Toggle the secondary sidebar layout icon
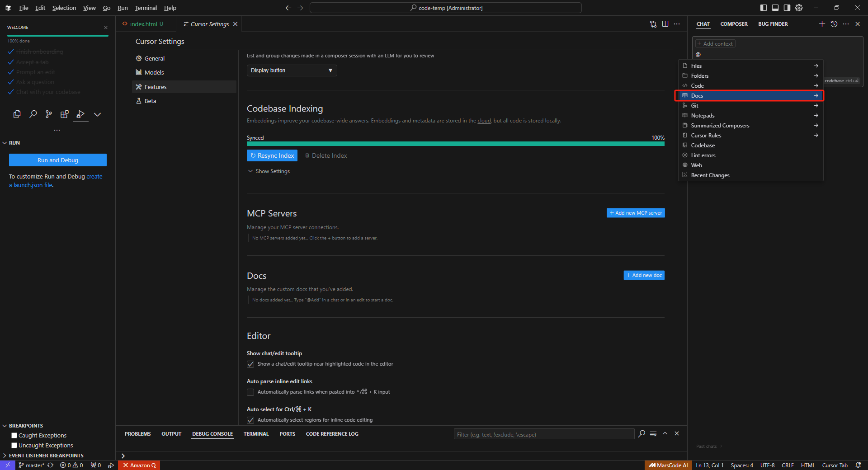868x470 pixels. pos(787,8)
